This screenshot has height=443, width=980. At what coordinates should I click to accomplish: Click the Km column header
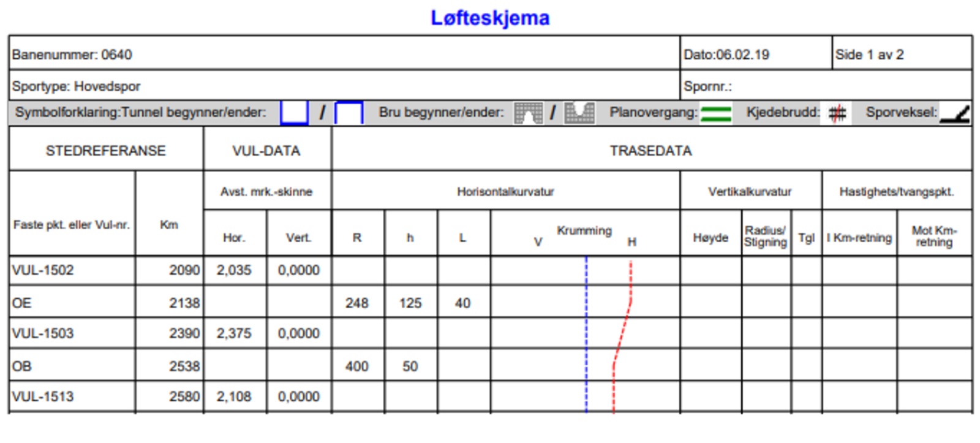coord(169,225)
